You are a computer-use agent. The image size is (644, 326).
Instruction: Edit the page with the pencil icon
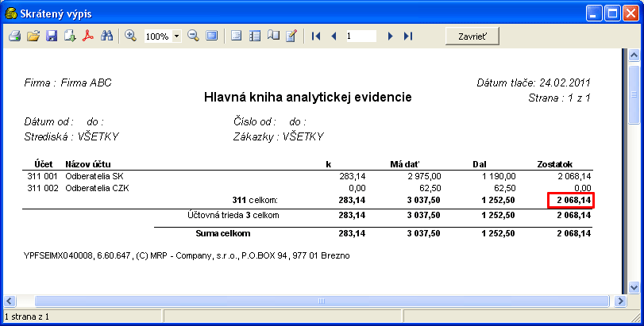pyautogui.click(x=291, y=36)
